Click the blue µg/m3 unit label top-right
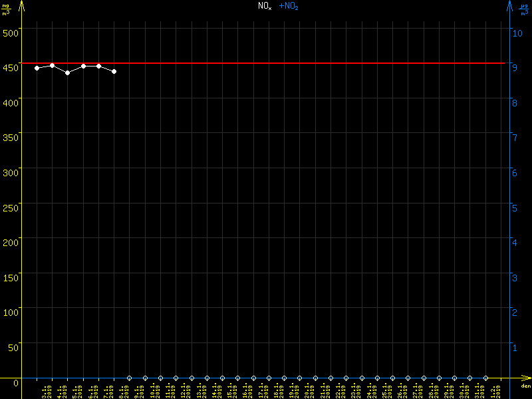The height and width of the screenshot is (399, 532). [524, 9]
